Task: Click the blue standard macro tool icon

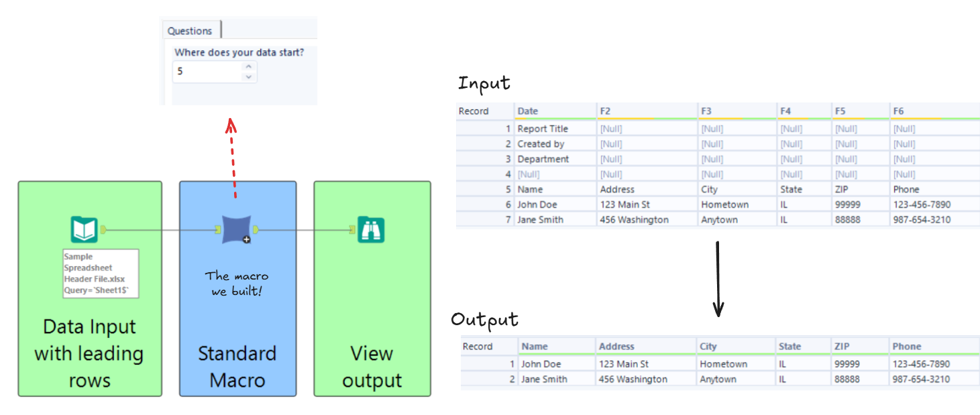Action: pyautogui.click(x=235, y=229)
